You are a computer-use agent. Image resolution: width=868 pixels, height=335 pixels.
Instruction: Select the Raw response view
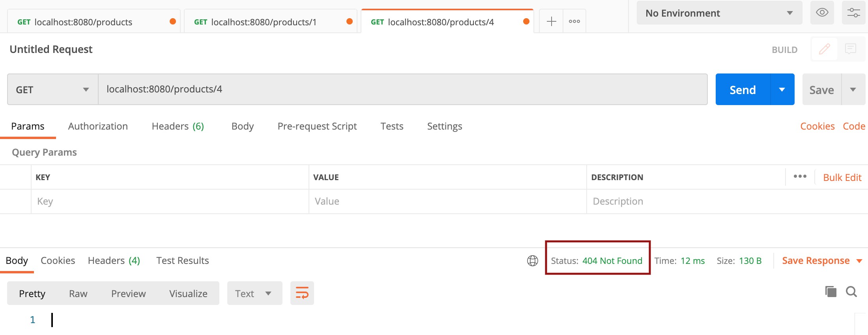(x=78, y=294)
